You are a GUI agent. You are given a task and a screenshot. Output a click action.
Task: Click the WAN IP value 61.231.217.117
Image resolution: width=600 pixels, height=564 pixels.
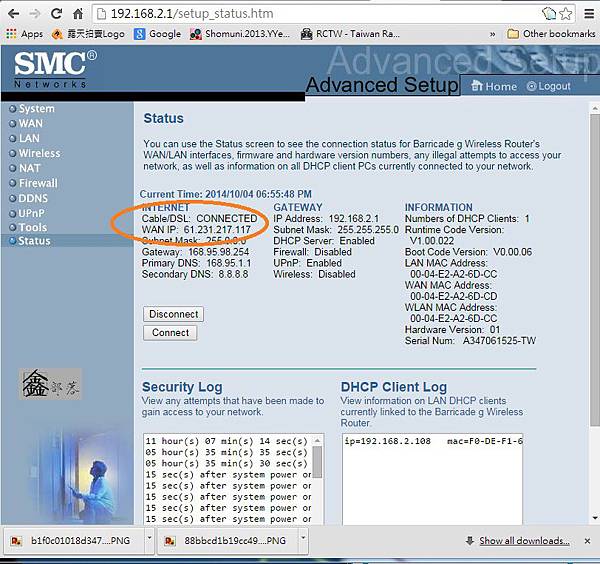click(x=217, y=230)
